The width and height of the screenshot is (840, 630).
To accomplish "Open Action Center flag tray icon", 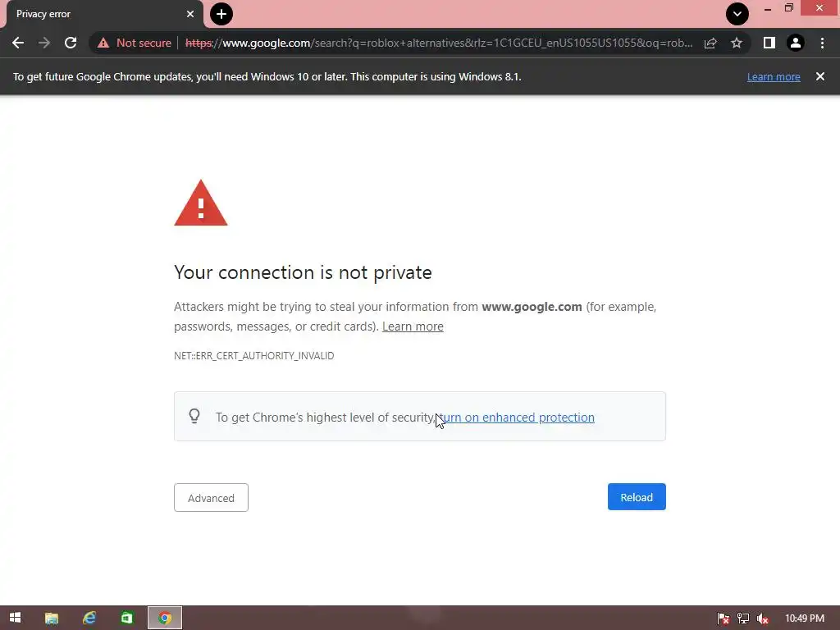I will [724, 619].
